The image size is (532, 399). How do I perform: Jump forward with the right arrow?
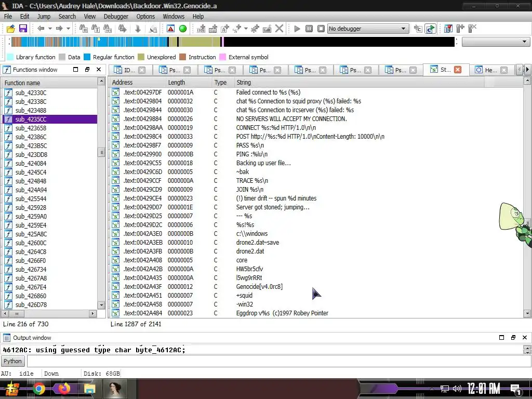pos(59,29)
